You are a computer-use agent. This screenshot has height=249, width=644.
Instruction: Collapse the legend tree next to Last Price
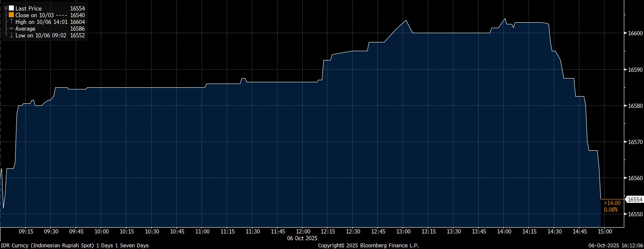(x=6, y=8)
